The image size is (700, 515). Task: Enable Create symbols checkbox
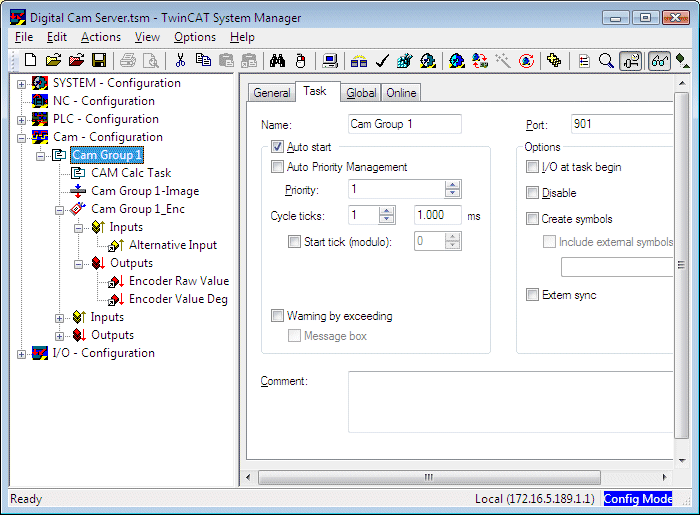coord(532,218)
